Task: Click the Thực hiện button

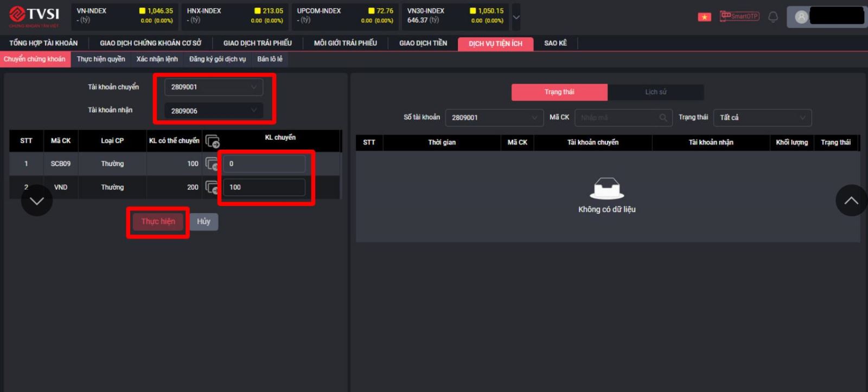Action: tap(158, 222)
